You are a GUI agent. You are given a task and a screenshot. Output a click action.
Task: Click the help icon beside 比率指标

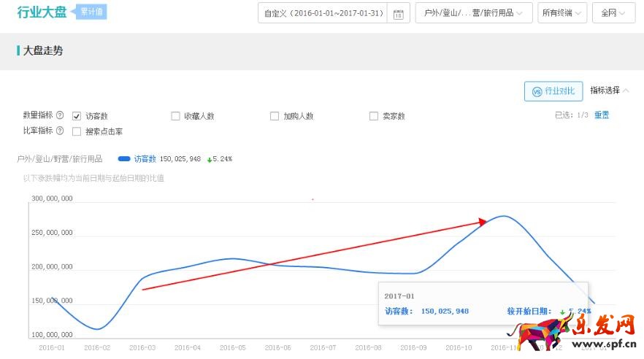pos(60,131)
